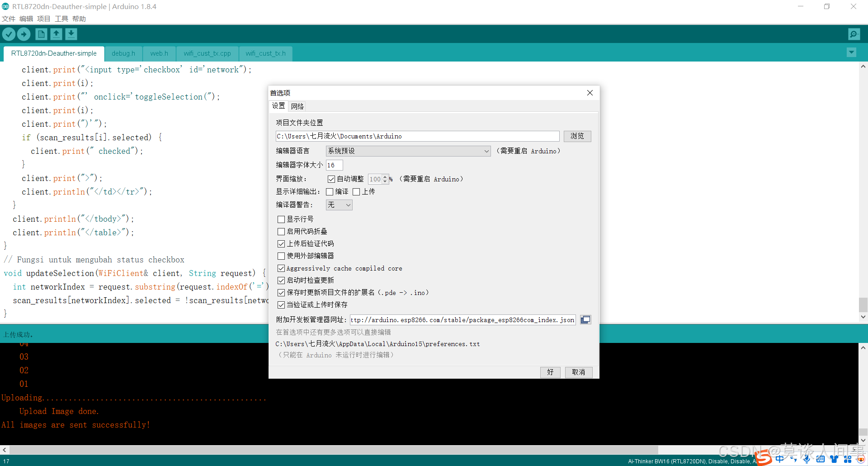Click the Verify (checkmark) toolbar button
The image size is (868, 466).
point(9,34)
